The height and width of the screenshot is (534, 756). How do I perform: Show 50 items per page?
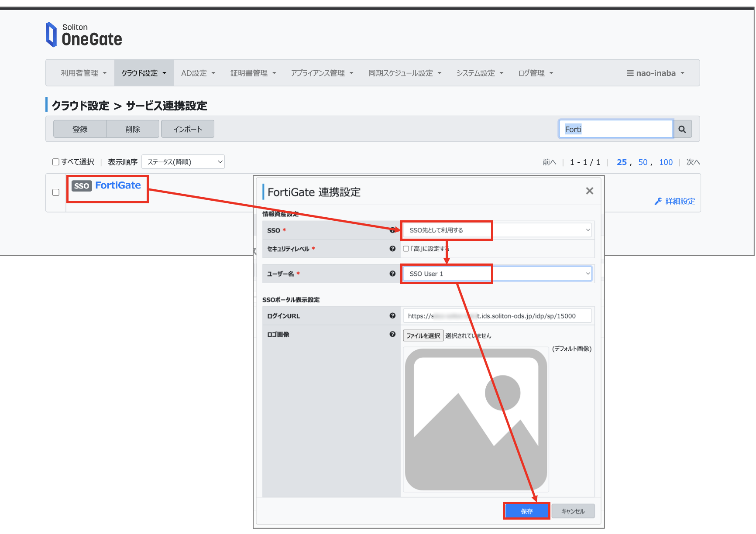[x=643, y=162]
